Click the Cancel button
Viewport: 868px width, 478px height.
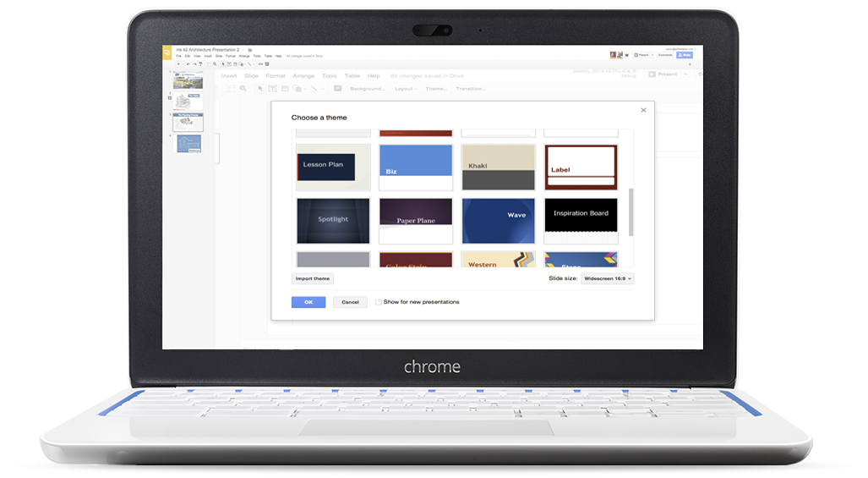point(350,302)
